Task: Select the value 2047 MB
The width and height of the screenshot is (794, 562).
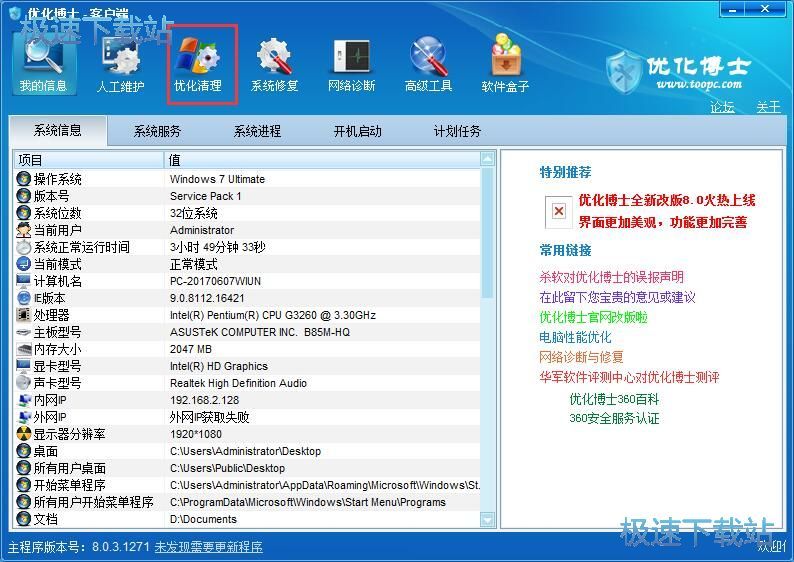Action: point(191,349)
